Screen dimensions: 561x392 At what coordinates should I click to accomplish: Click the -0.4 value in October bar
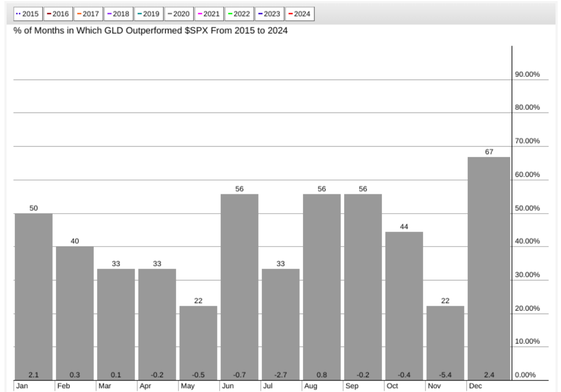pos(404,375)
